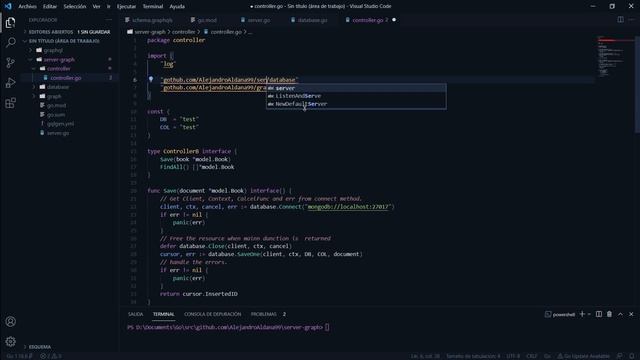Select the controller.go editor tab
The height and width of the screenshot is (360, 640).
pyautogui.click(x=367, y=20)
